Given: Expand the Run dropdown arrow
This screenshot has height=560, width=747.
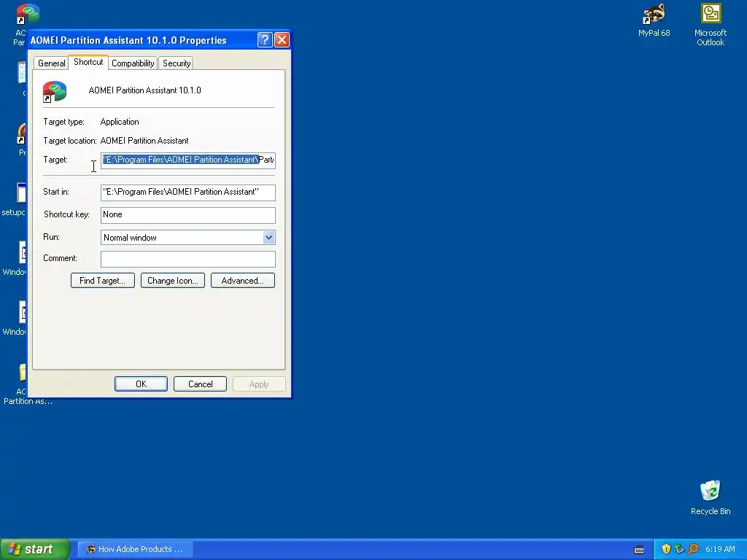Looking at the screenshot, I should 268,237.
